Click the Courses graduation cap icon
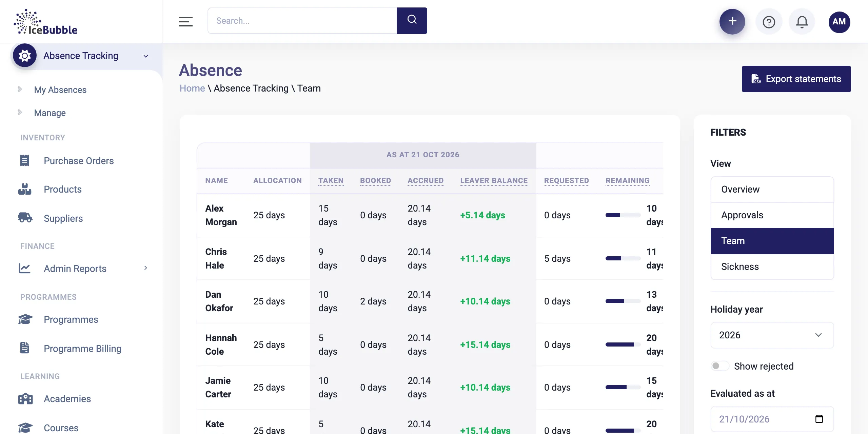The width and height of the screenshot is (868, 434). [x=25, y=427]
